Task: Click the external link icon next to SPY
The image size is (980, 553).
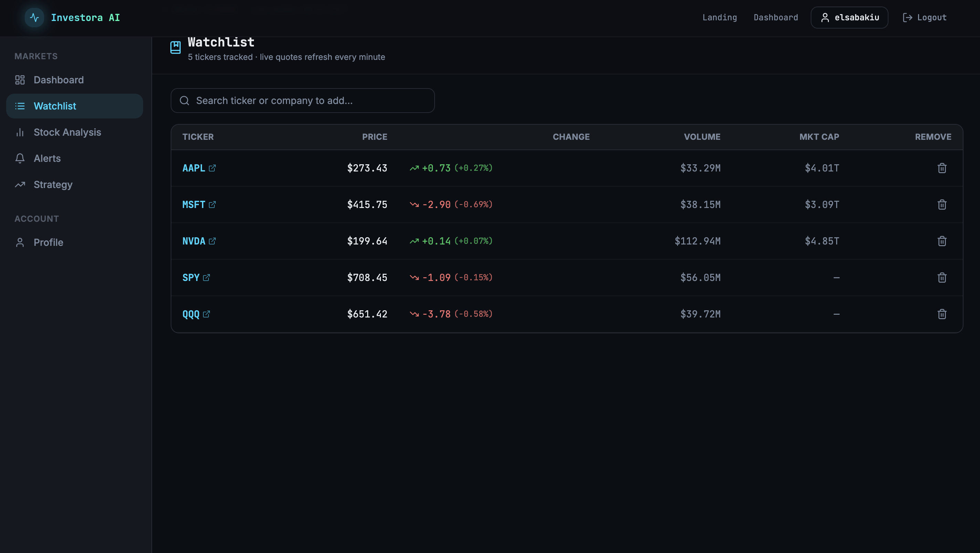Action: [x=206, y=278]
